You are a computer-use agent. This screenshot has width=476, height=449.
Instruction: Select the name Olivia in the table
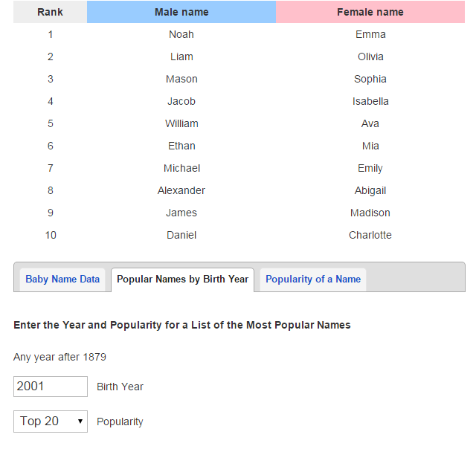click(x=370, y=56)
